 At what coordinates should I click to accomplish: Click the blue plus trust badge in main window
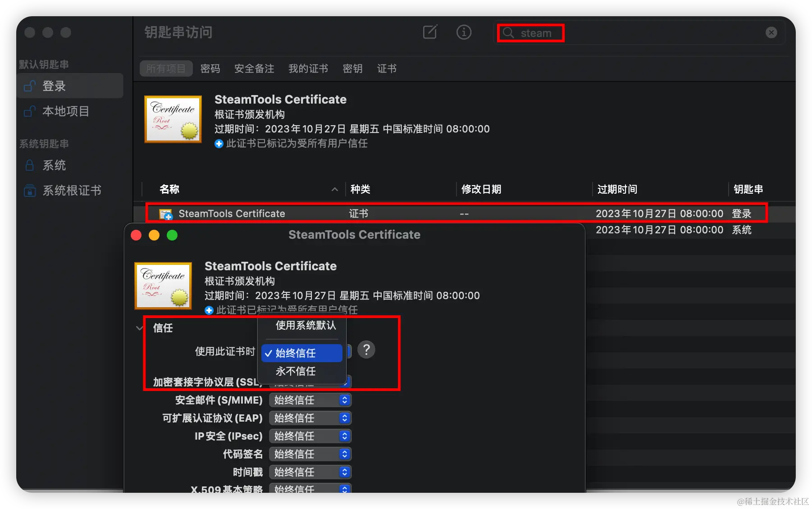219,144
